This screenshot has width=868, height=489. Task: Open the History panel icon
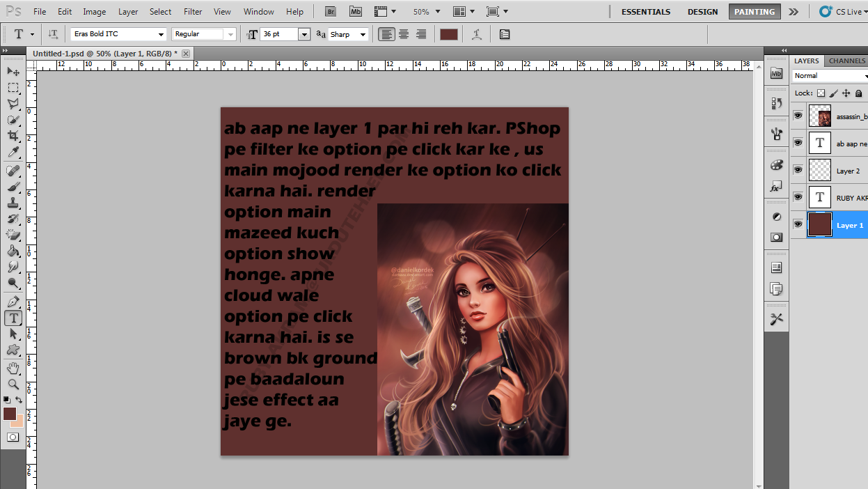pos(777,103)
